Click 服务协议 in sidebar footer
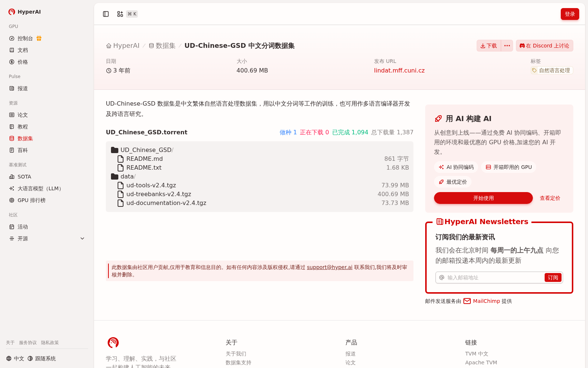 28,343
